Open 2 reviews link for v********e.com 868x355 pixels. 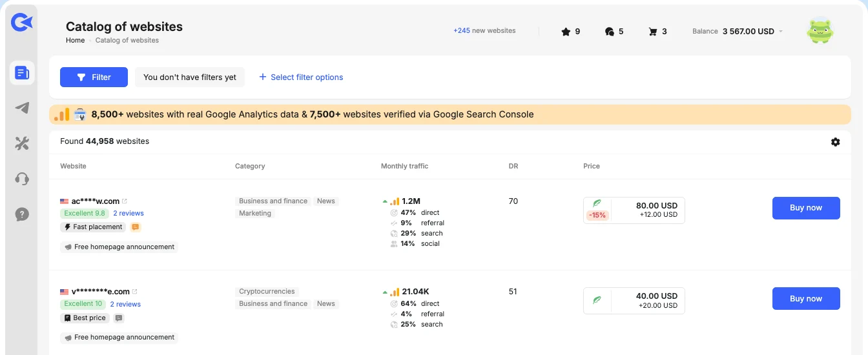(x=125, y=304)
